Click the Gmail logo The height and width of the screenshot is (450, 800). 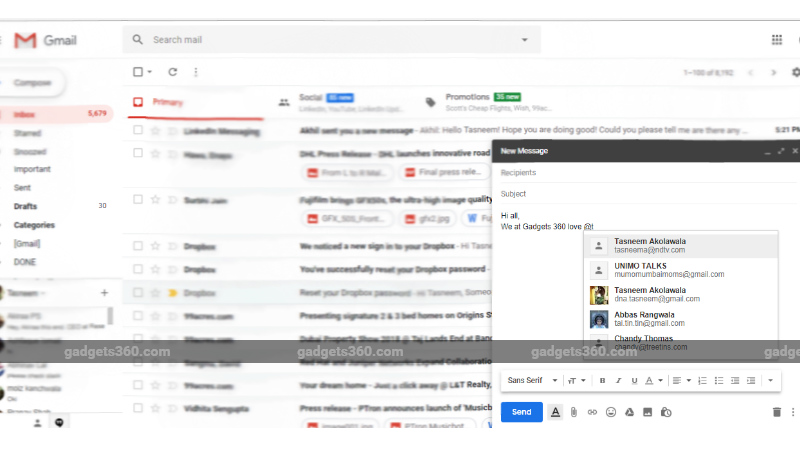pyautogui.click(x=45, y=40)
